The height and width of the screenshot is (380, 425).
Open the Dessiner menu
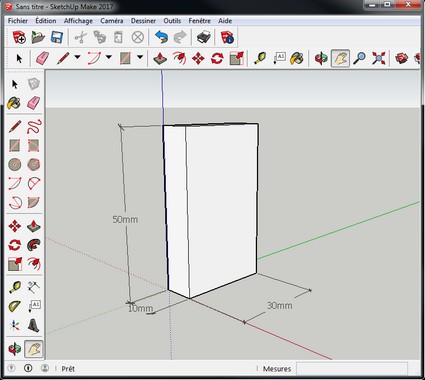pyautogui.click(x=143, y=21)
